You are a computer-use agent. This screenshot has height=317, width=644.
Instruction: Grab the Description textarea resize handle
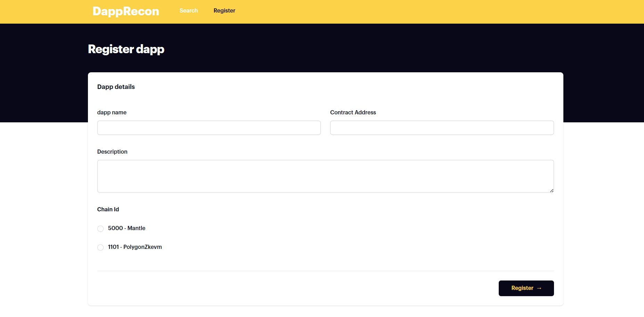click(552, 190)
